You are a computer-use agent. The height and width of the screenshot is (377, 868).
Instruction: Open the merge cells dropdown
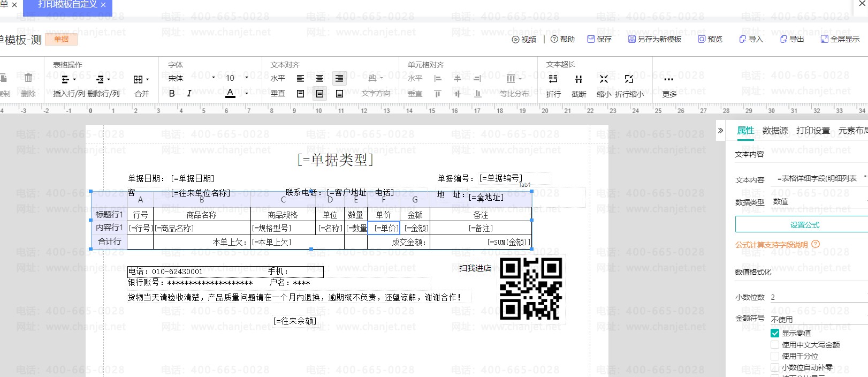pos(141,79)
